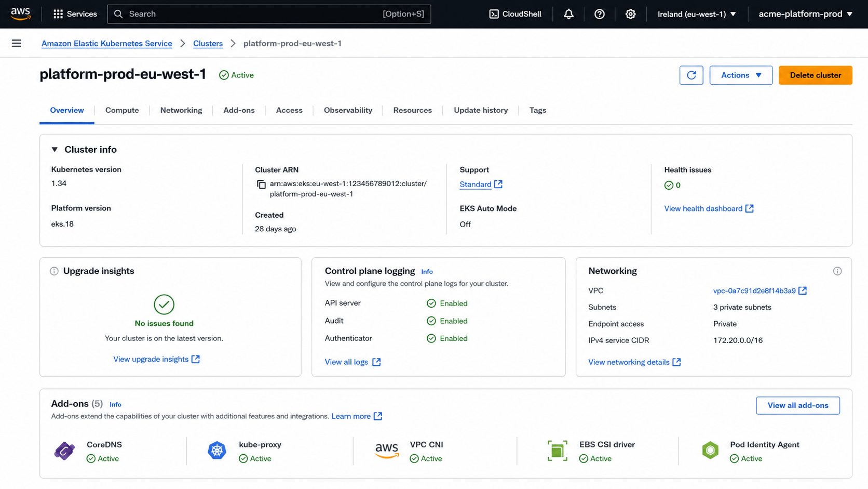Screen dimensions: 868x489
Task: Focus the top Search field
Action: coord(269,14)
